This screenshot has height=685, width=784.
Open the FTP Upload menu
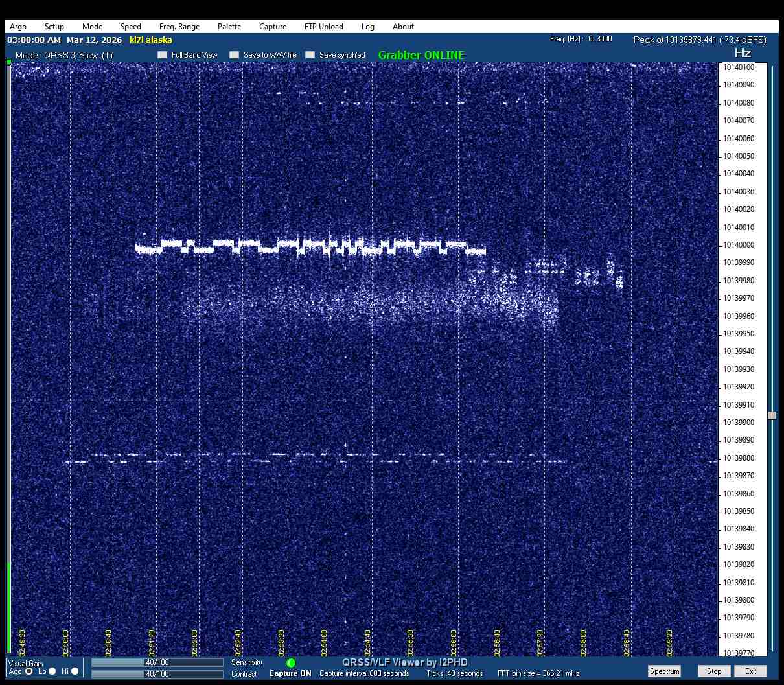[x=323, y=27]
